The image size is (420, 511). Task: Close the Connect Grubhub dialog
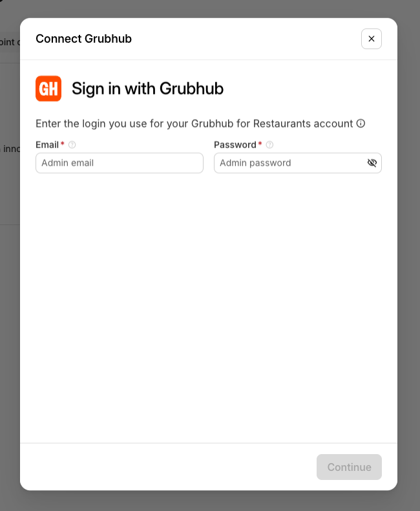coord(371,39)
